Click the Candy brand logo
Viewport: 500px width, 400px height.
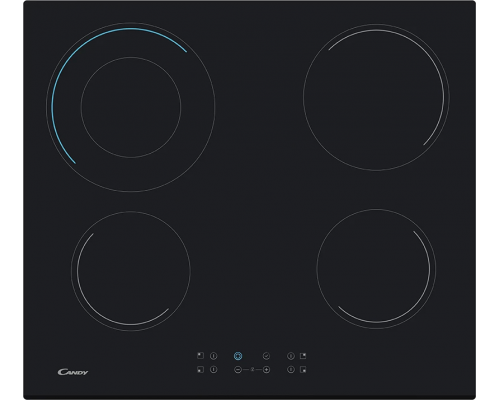pyautogui.click(x=73, y=372)
